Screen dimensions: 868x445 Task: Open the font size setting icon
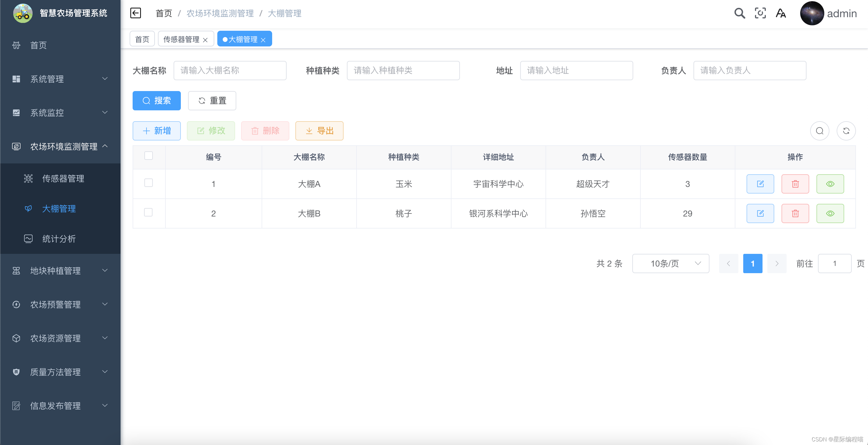(x=781, y=13)
